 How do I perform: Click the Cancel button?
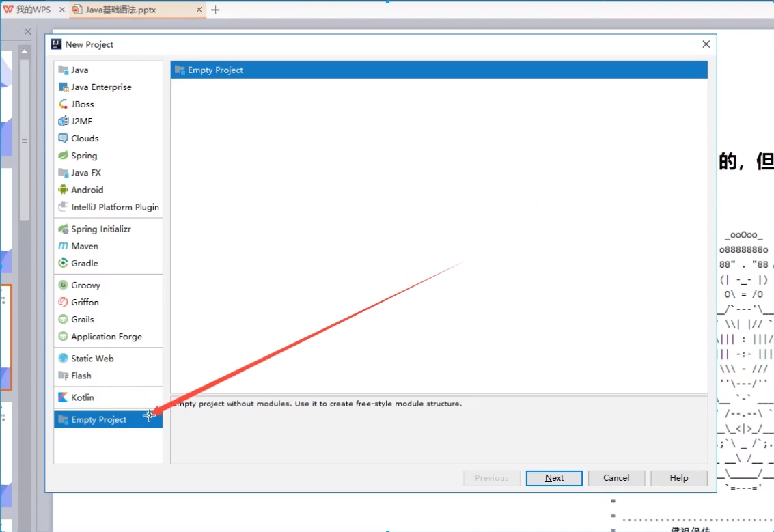tap(616, 478)
